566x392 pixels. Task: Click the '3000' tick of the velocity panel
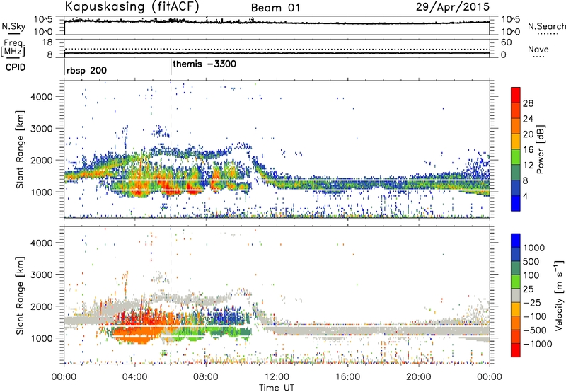[x=42, y=275]
